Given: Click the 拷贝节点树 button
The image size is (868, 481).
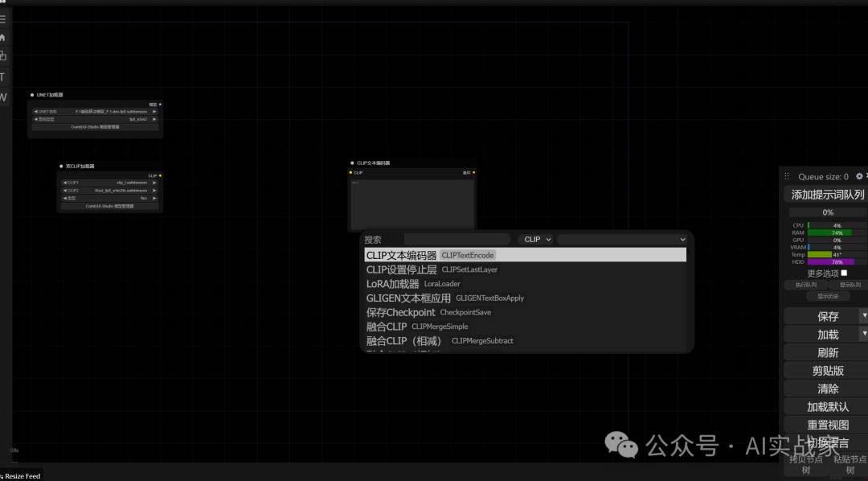Looking at the screenshot, I should click(x=806, y=464).
